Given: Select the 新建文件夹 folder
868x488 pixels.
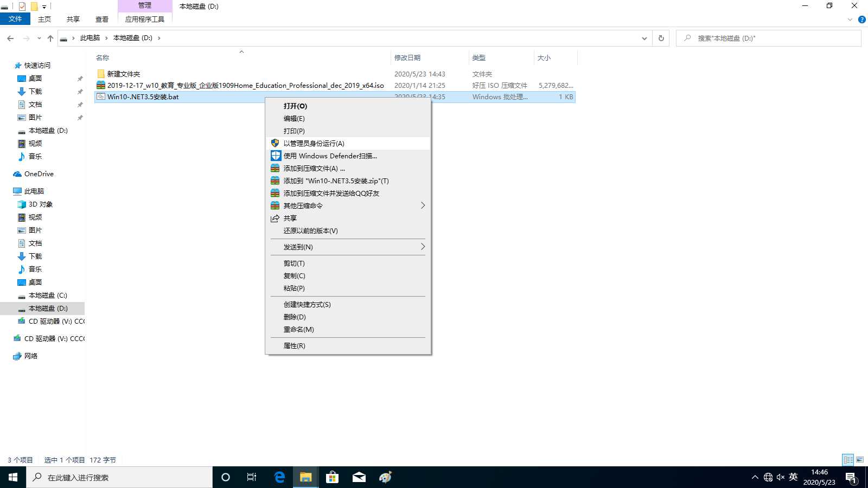Looking at the screenshot, I should coord(335,74).
